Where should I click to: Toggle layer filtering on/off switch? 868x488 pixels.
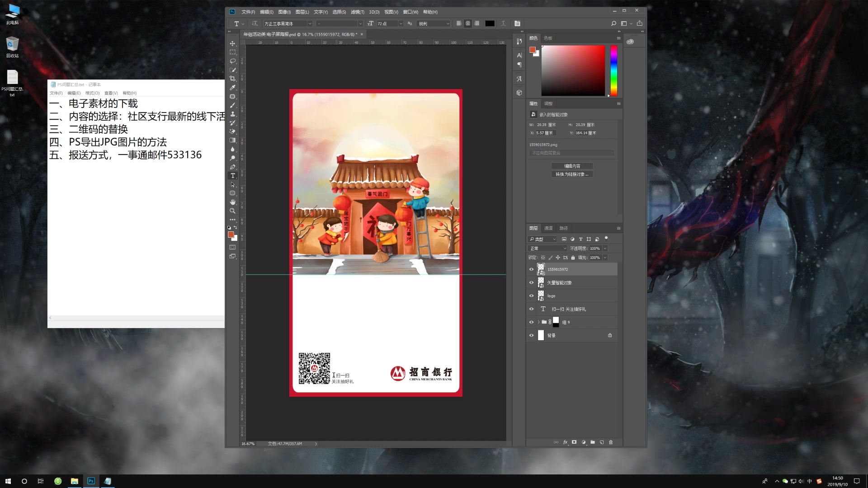606,239
